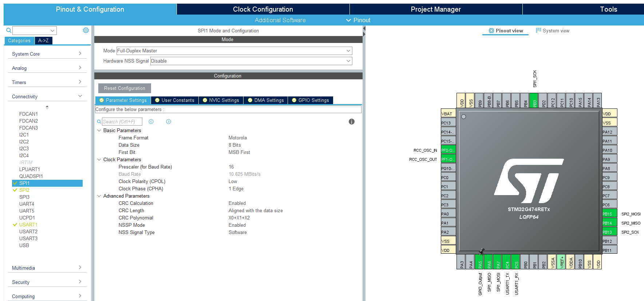Click pin PB10 on the chip
This screenshot has width=644, height=301.
(580, 262)
